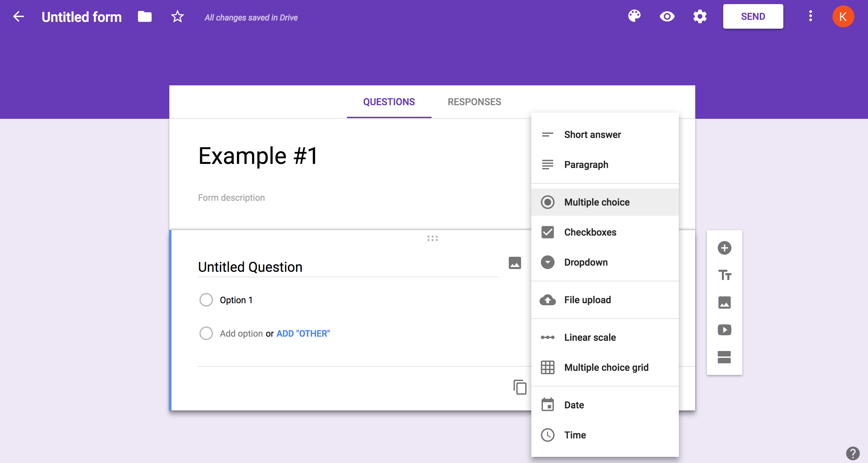
Task: Add an image to Untitled Question
Action: pyautogui.click(x=515, y=263)
